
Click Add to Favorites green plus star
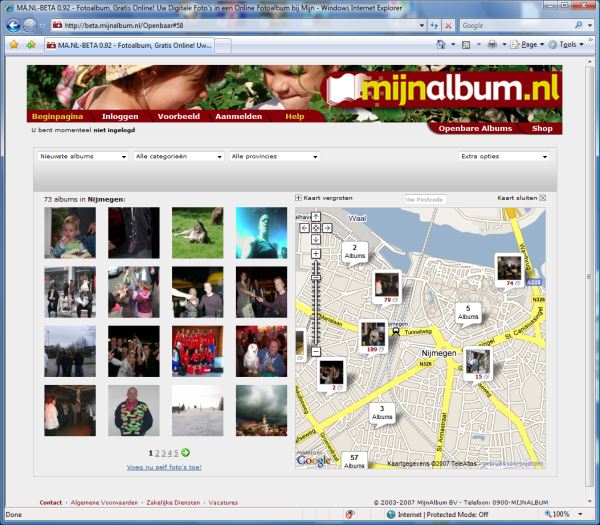pyautogui.click(x=31, y=45)
